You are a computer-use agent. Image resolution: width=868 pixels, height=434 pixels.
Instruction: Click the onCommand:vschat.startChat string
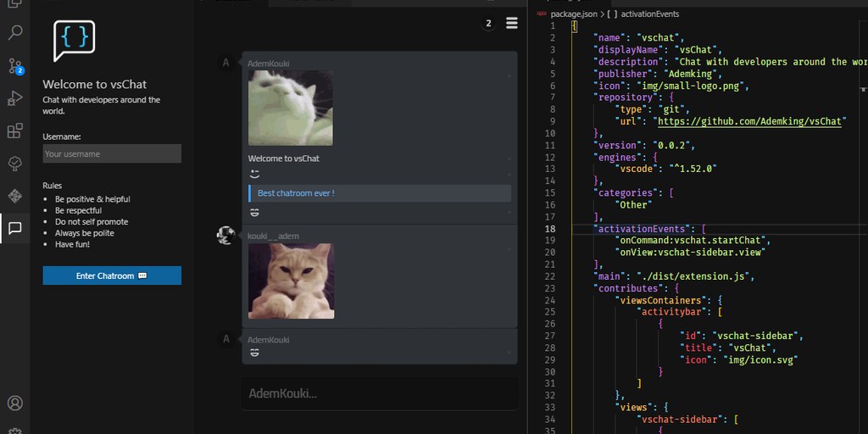coord(693,240)
